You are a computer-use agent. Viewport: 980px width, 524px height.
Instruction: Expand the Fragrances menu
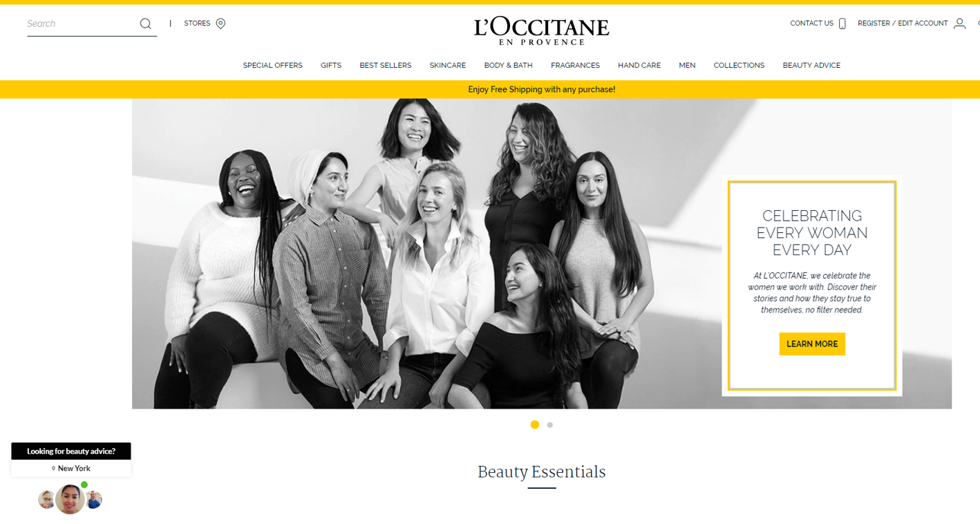[x=575, y=65]
